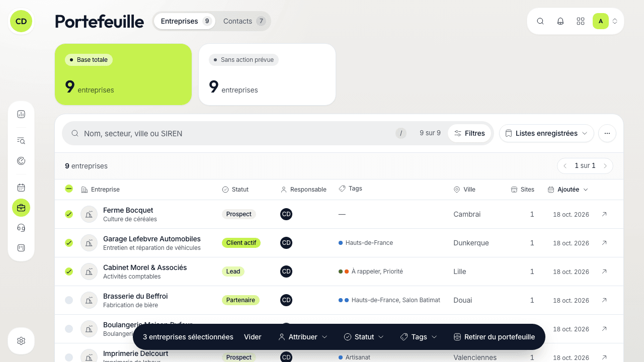Open the Statut dropdown in action bar
The image size is (644, 362).
point(364,337)
